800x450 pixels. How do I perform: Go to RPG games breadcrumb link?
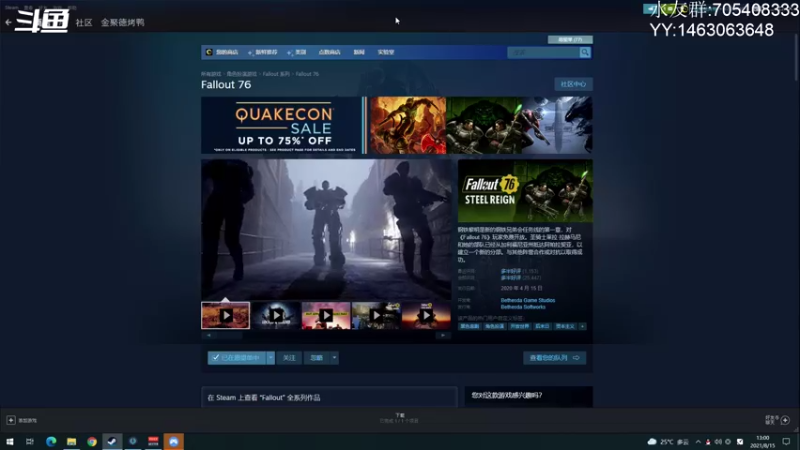pos(242,74)
